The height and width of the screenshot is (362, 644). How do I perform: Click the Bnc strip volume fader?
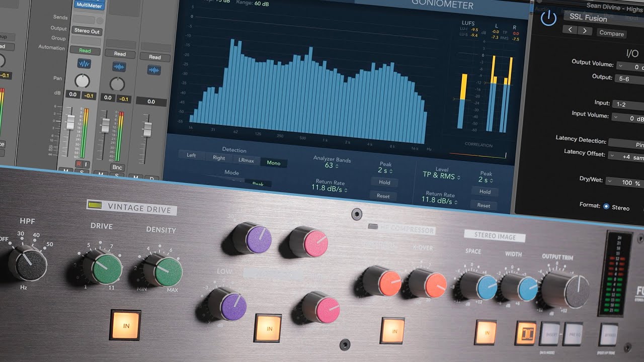click(105, 126)
